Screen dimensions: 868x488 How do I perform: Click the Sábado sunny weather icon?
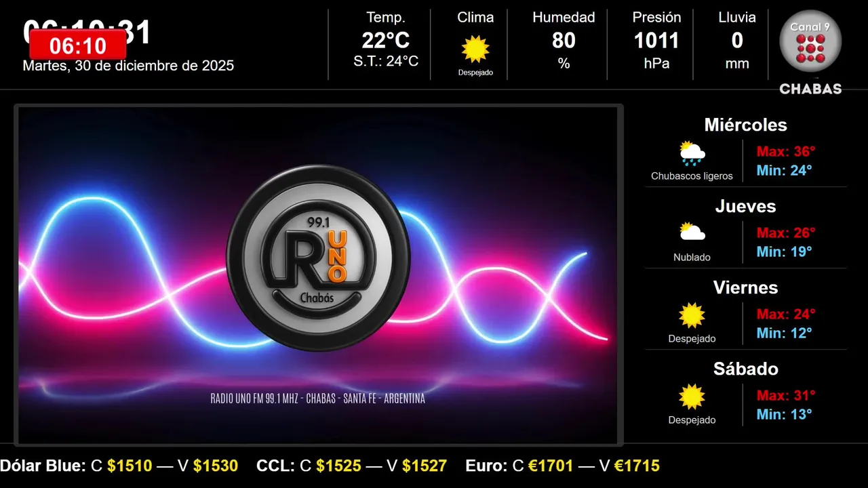click(692, 396)
